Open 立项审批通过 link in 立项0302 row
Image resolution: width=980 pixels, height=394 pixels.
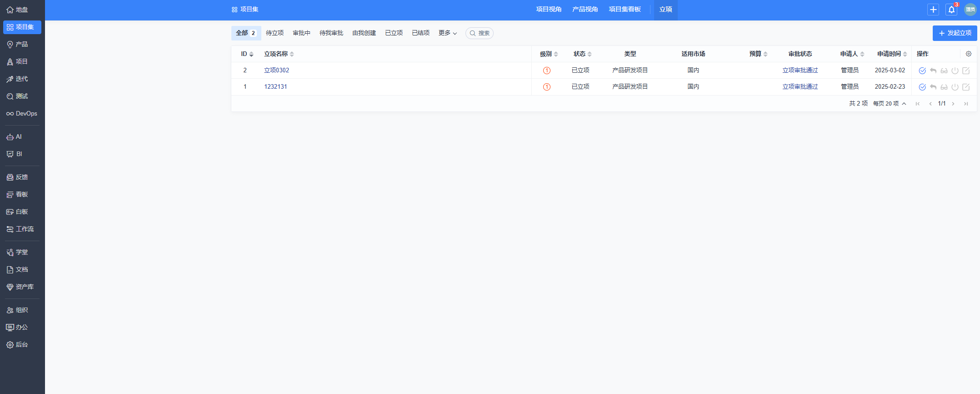tap(800, 71)
